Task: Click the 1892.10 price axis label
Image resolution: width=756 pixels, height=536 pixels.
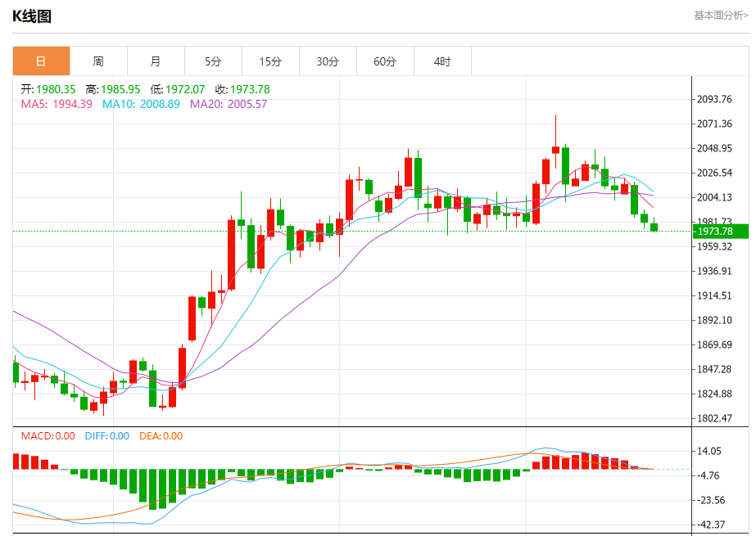Action: (714, 320)
